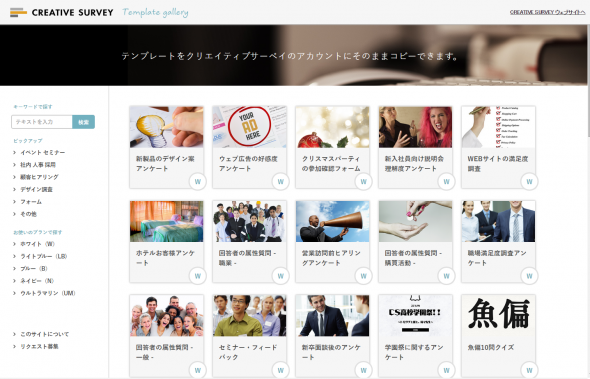Image resolution: width=590 pixels, height=379 pixels.
Task: Click W badge on 職場満足度調査 card
Action: (x=529, y=276)
